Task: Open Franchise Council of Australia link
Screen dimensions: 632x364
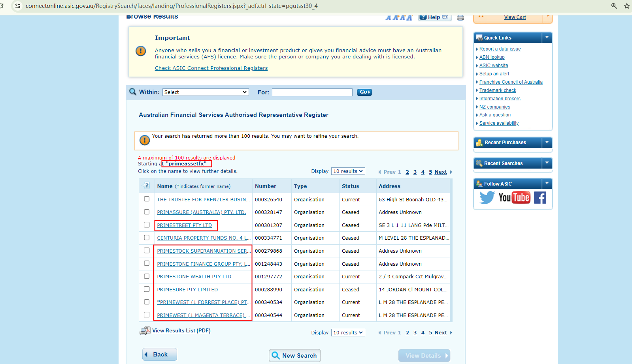Action: coord(511,82)
